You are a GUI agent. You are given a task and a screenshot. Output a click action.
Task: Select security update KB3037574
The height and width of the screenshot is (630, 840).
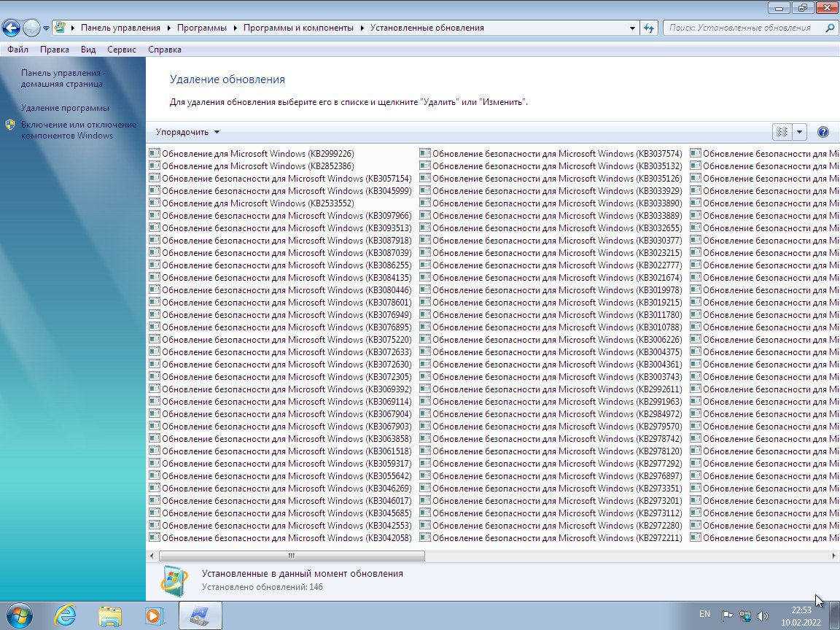[551, 153]
